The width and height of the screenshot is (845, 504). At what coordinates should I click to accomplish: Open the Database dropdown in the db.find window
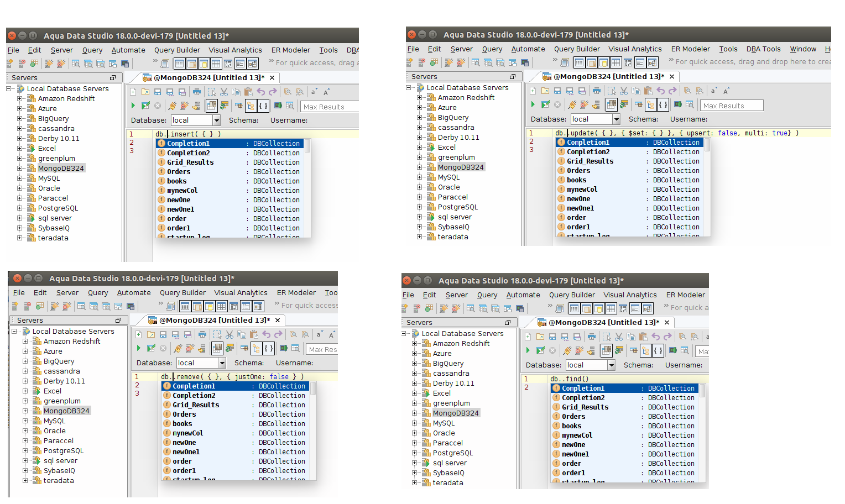tap(611, 365)
